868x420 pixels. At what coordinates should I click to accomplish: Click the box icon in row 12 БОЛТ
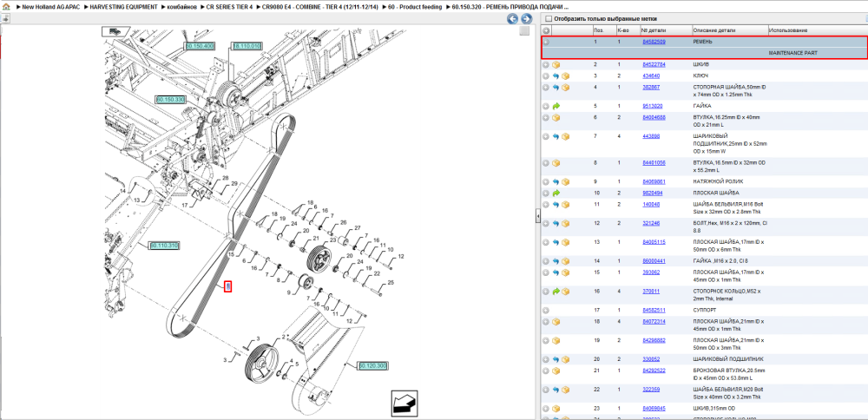(566, 224)
